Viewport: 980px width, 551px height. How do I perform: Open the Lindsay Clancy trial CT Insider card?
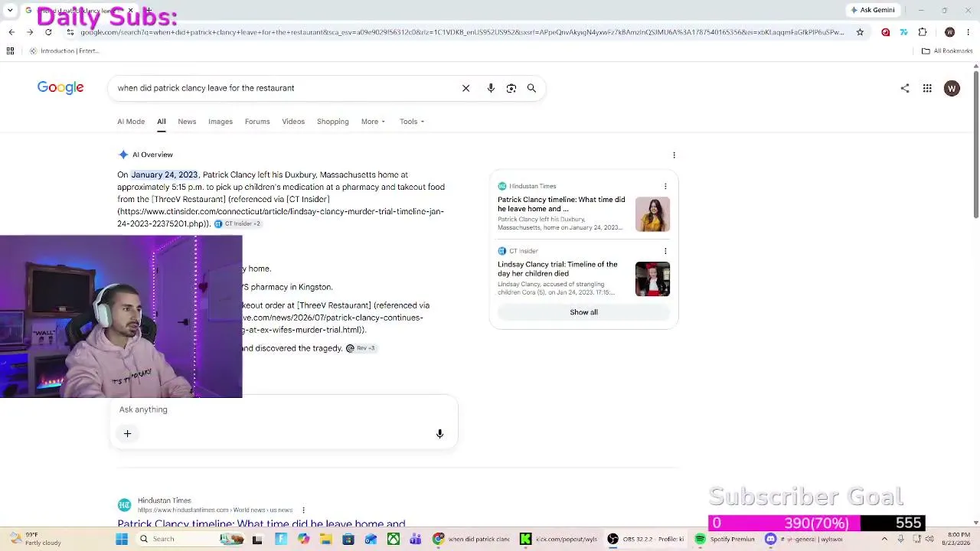[557, 269]
